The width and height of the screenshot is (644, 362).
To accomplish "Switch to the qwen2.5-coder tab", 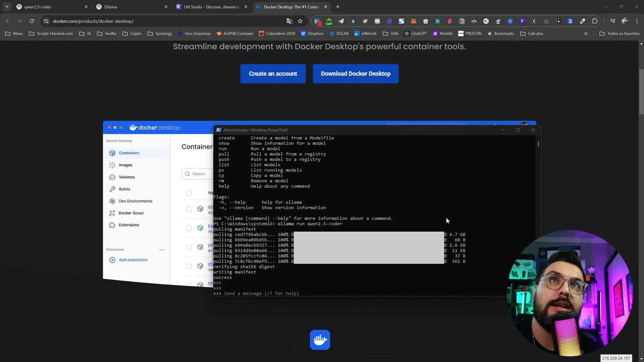I will tap(52, 7).
